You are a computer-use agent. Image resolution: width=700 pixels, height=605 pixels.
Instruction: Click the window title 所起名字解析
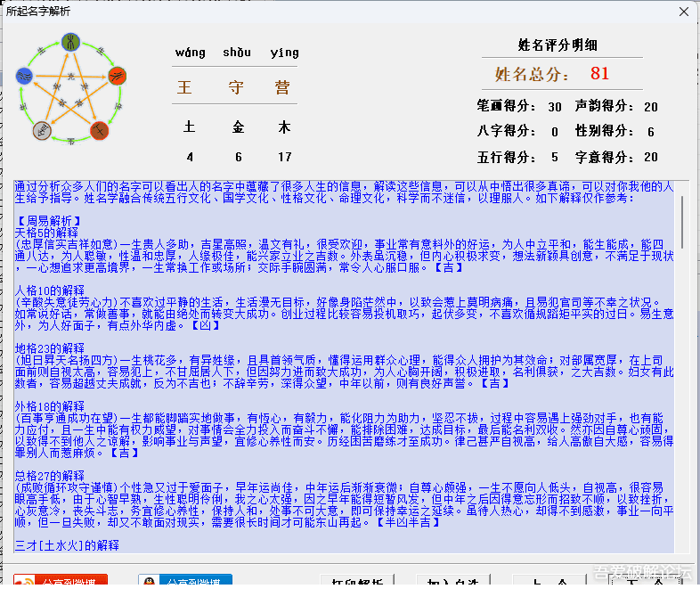pos(38,12)
